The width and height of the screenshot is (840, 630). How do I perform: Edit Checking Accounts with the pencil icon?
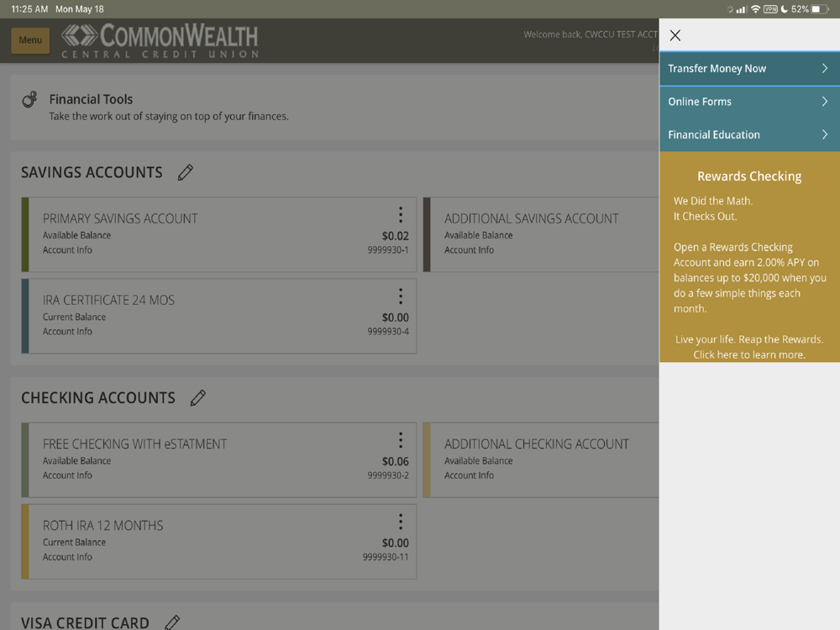pyautogui.click(x=198, y=398)
